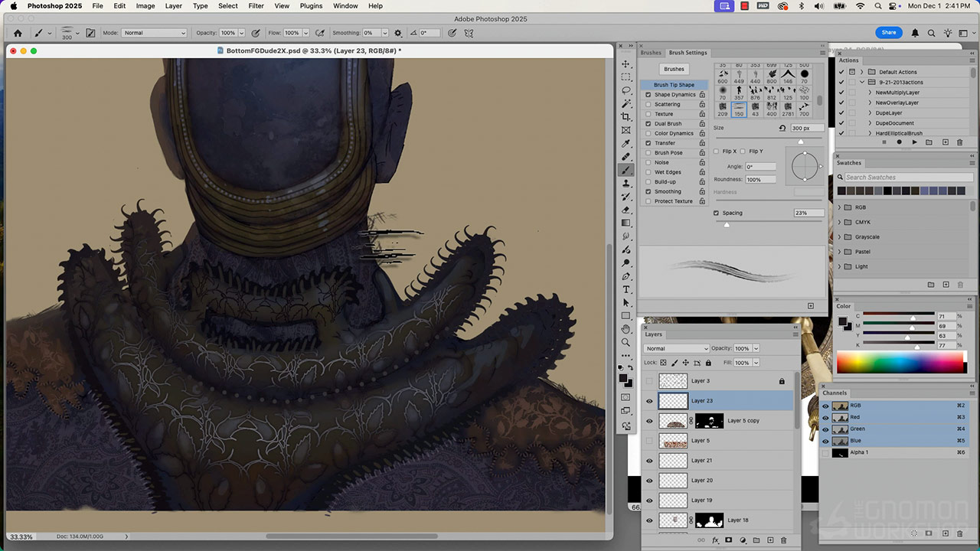Open the Filter menu
Viewport: 980px width, 551px height.
coord(256,6)
